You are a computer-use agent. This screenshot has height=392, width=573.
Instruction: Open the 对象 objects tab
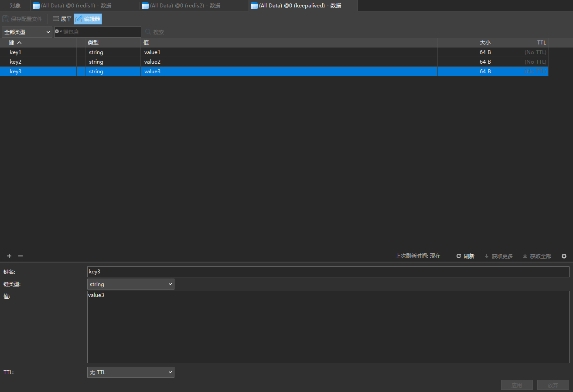tap(15, 6)
